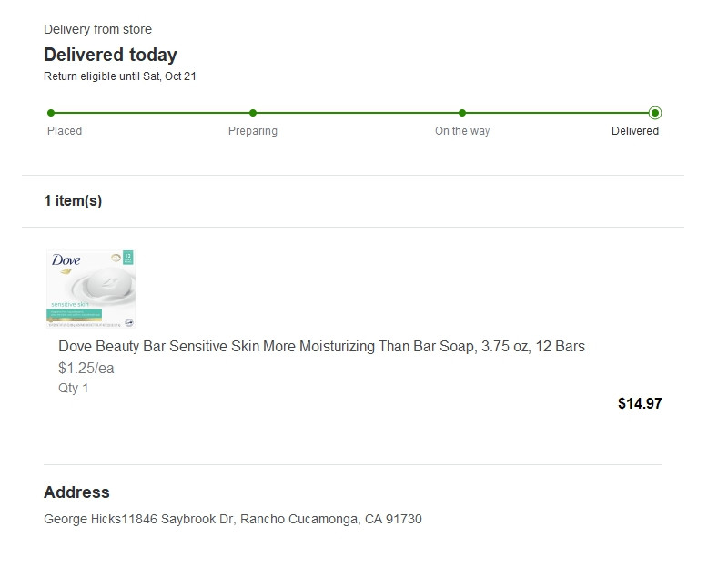Click the Delivered step circle marker

(655, 113)
